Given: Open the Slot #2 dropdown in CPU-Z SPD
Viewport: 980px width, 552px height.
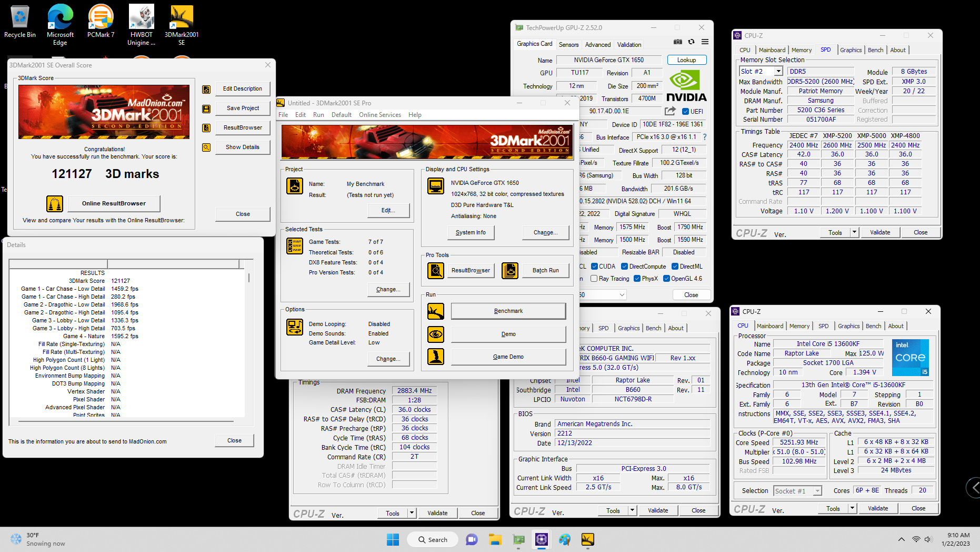Looking at the screenshot, I should pyautogui.click(x=778, y=71).
